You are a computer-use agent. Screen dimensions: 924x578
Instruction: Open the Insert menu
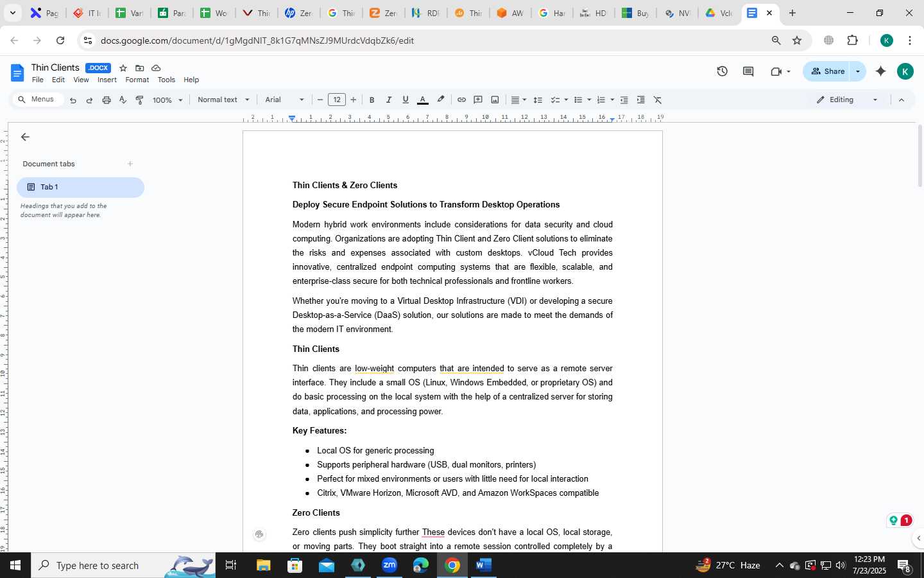point(107,80)
